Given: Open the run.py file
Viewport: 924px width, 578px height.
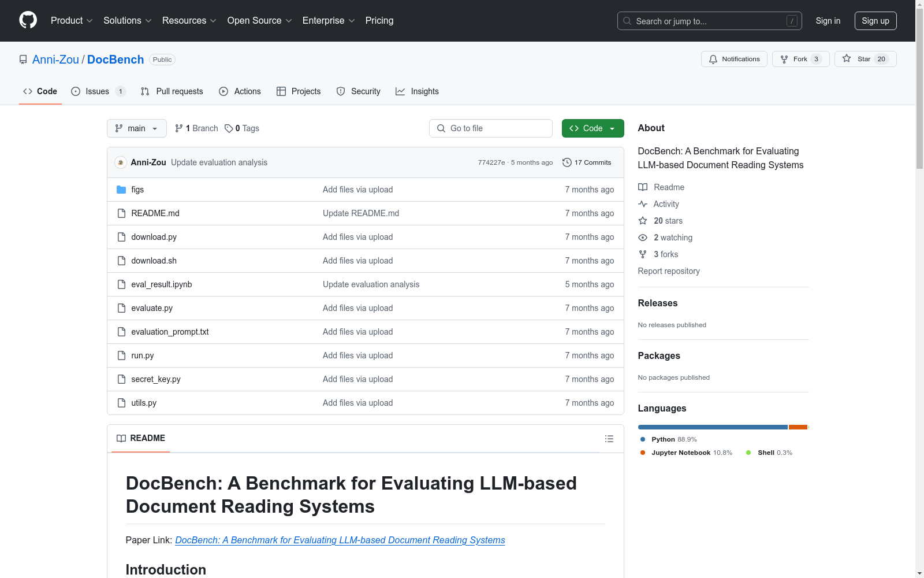Looking at the screenshot, I should tap(143, 355).
